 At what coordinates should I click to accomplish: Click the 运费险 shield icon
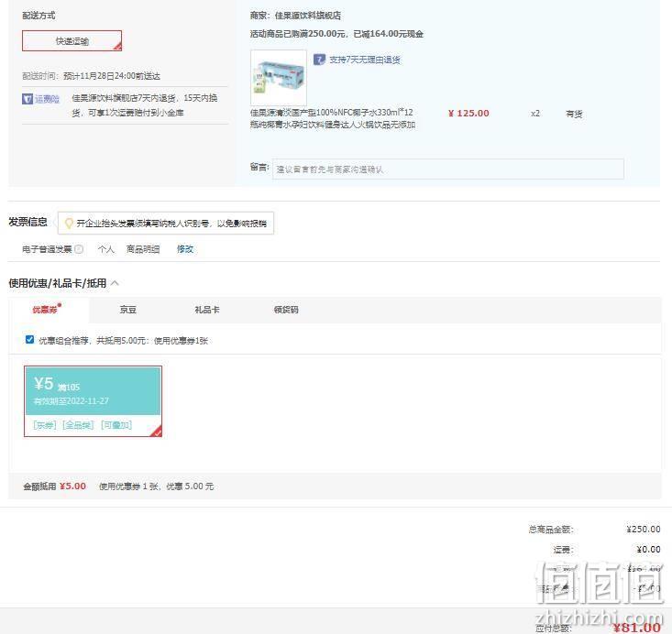click(27, 99)
